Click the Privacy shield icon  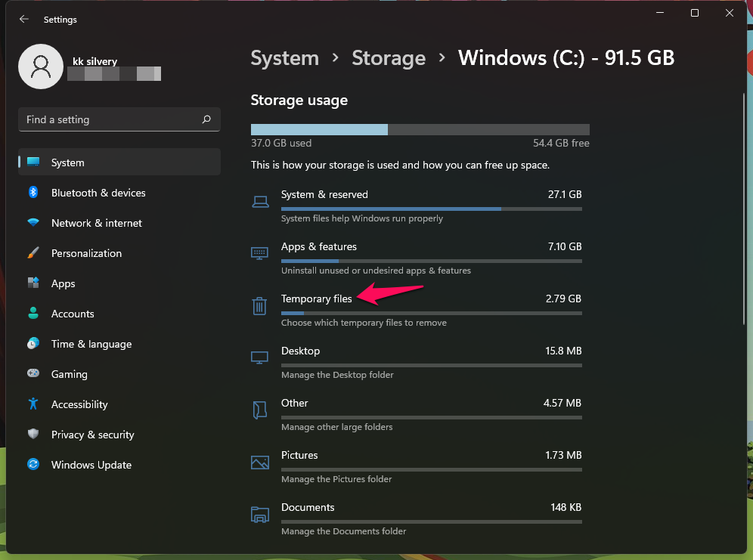click(x=33, y=435)
